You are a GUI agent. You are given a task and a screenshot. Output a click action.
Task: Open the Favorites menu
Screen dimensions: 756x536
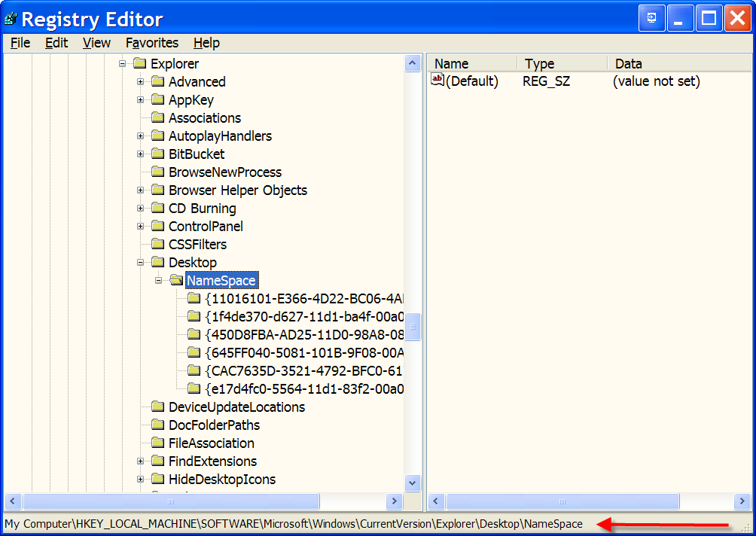(152, 43)
